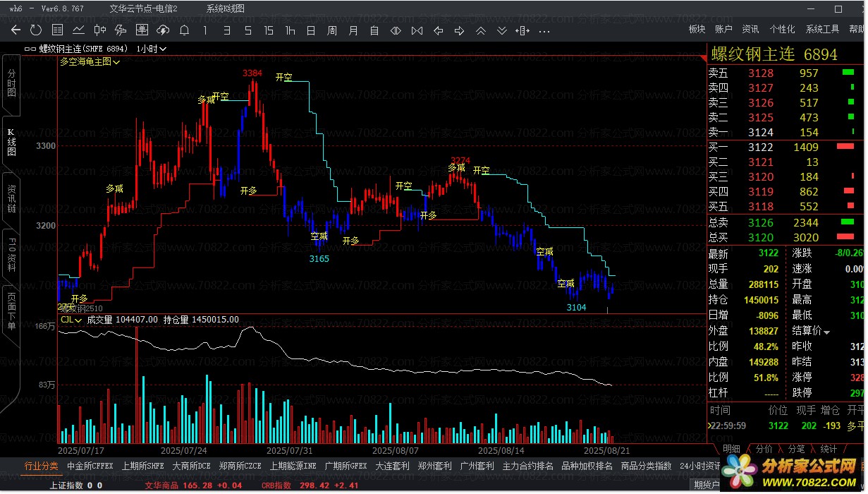
Task: Open 商品分类指数 bottom tab
Action: 647,466
